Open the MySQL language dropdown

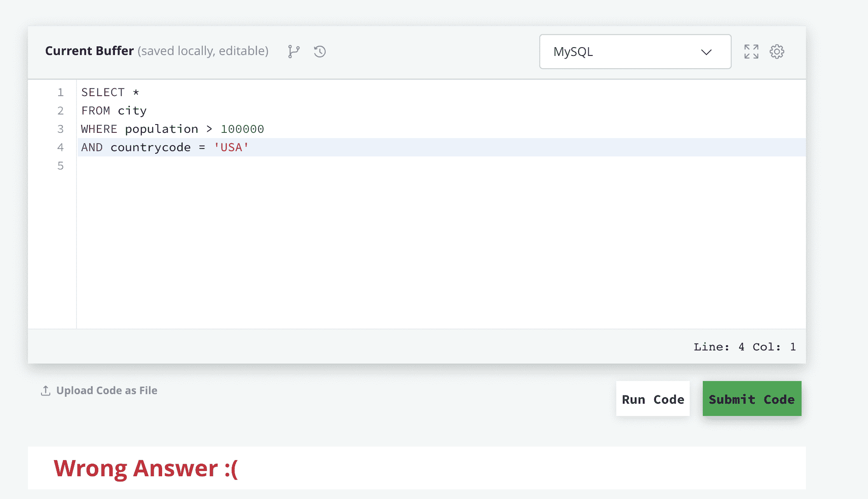(x=635, y=52)
